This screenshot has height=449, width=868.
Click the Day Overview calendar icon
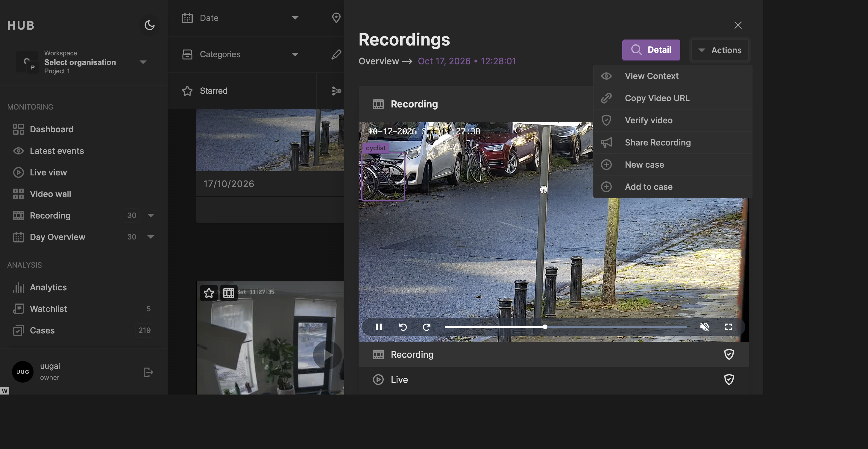(x=19, y=237)
